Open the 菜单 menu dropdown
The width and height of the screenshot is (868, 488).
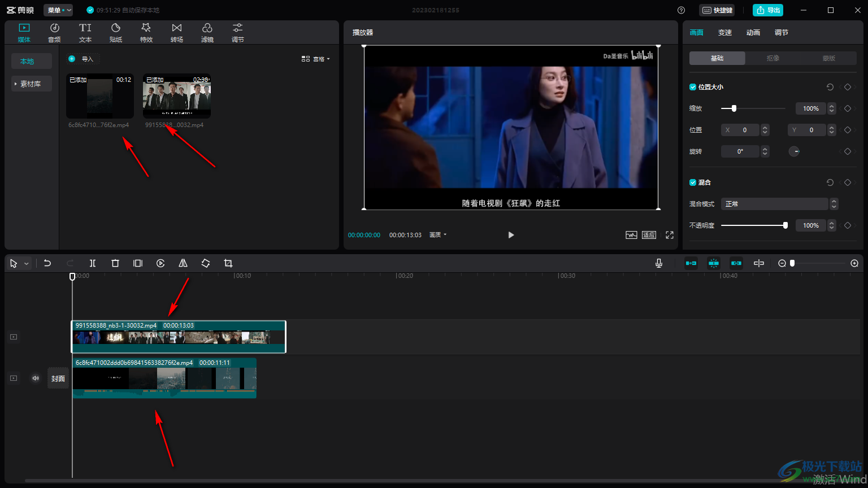(x=58, y=10)
